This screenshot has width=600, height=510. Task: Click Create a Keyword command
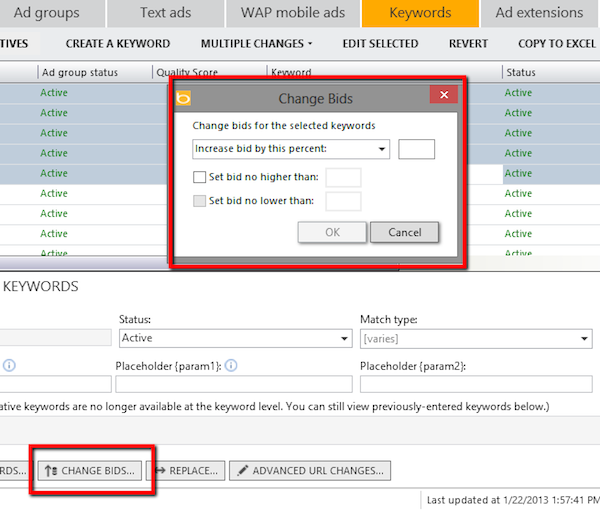point(117,44)
